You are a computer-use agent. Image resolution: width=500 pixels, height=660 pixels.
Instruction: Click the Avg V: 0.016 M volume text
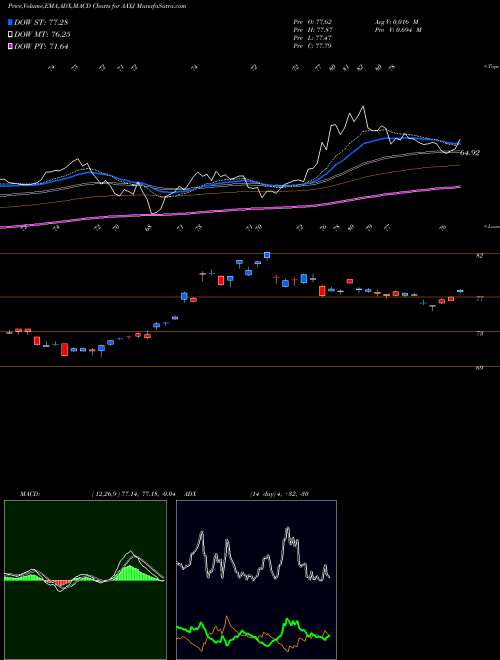396,21
